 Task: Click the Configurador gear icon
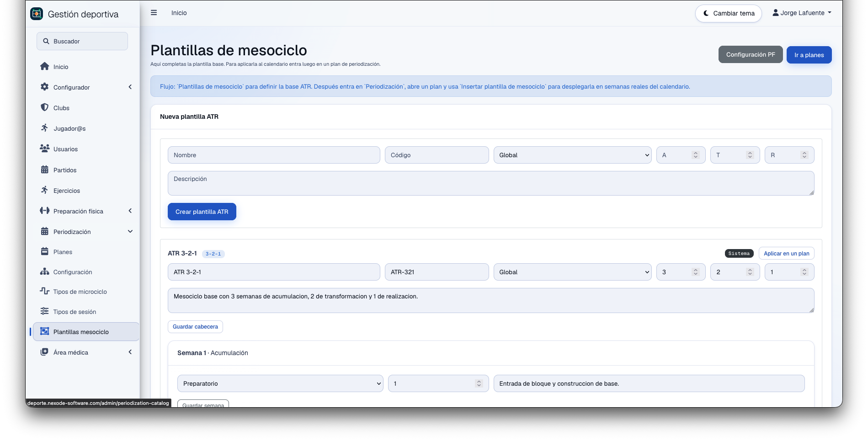pyautogui.click(x=44, y=87)
